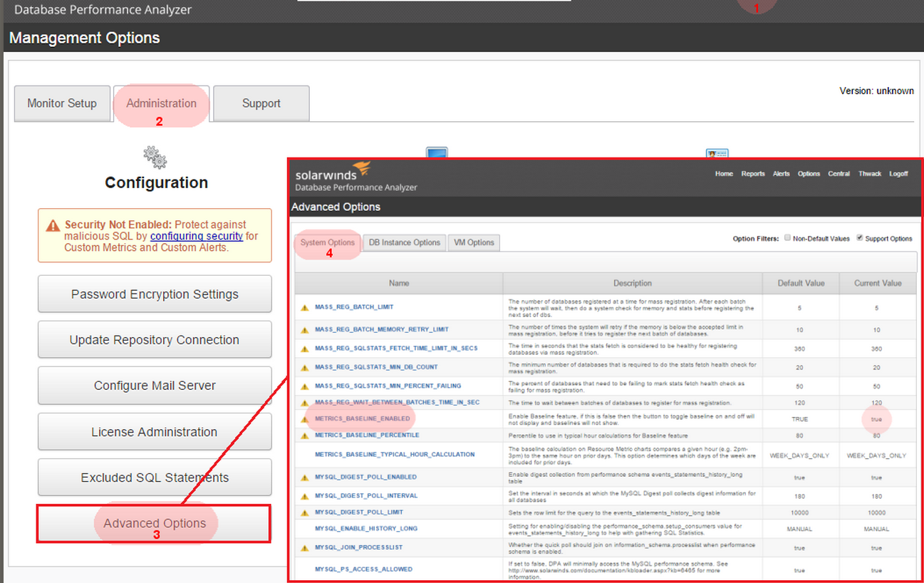Click warning icon beside MYSQL_DIGEST_POLL_ENABLED

pyautogui.click(x=304, y=478)
